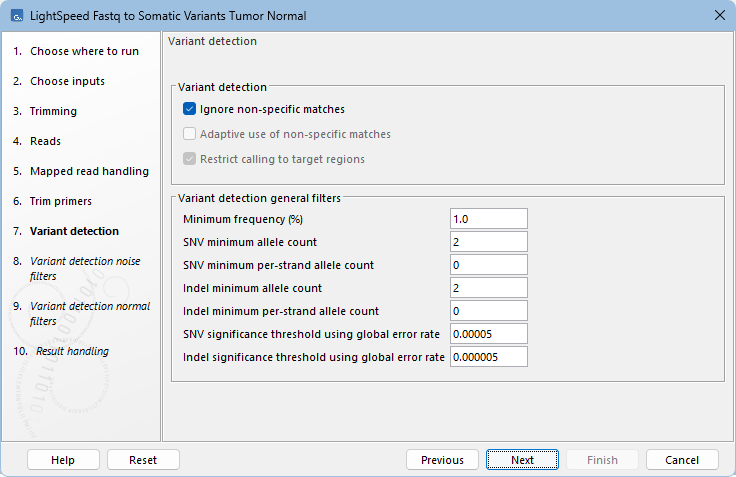Select step 2 Choose inputs
The height and width of the screenshot is (477, 736).
59,81
